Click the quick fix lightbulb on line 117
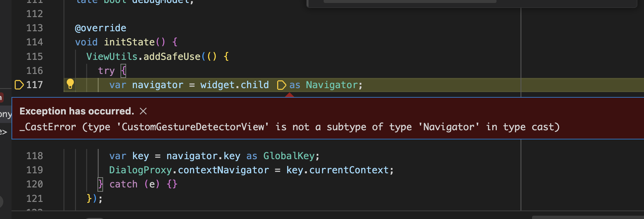 tap(70, 85)
